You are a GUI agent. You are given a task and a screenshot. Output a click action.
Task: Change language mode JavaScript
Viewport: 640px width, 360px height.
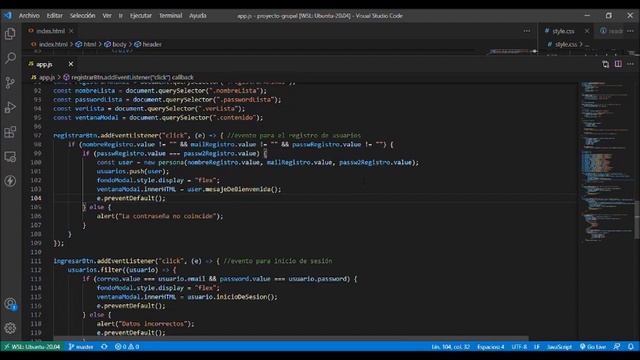coord(559,347)
